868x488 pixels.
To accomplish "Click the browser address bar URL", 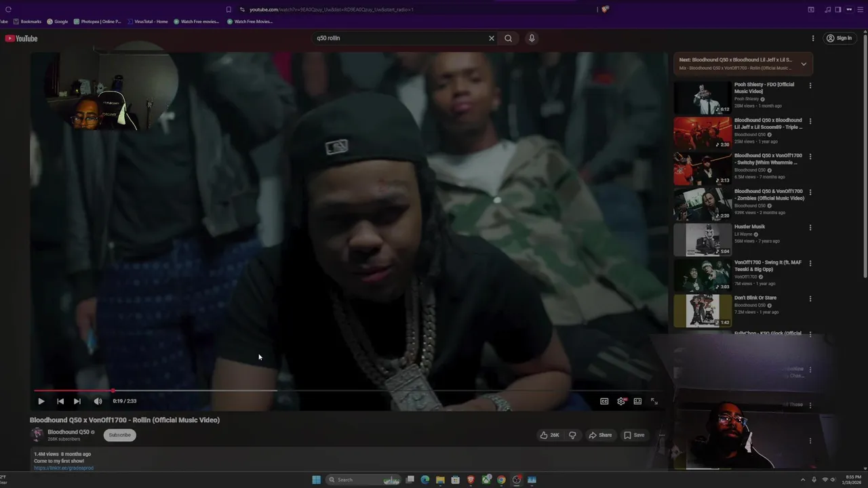I will point(331,9).
